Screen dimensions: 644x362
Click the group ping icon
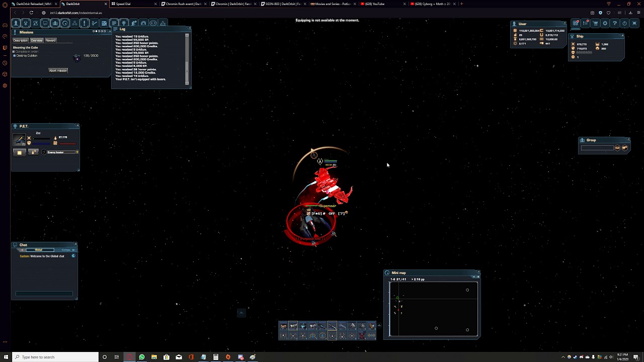(x=625, y=148)
